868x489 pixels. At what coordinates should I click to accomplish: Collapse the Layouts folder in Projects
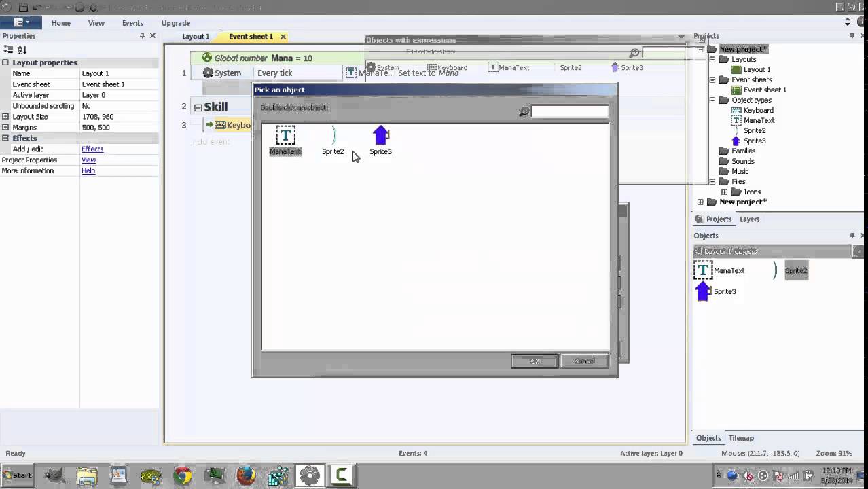(712, 60)
